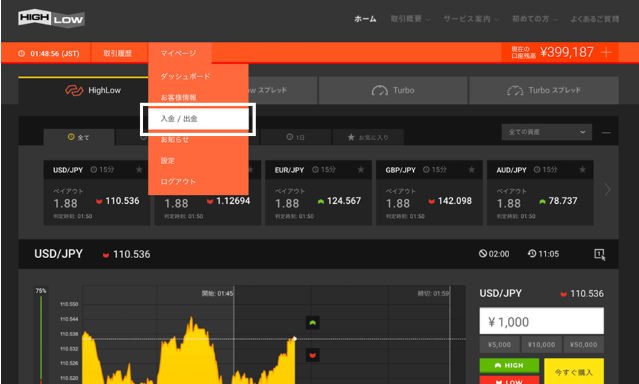
Task: Favorite USD/JPY card with its star
Action: pos(139,170)
